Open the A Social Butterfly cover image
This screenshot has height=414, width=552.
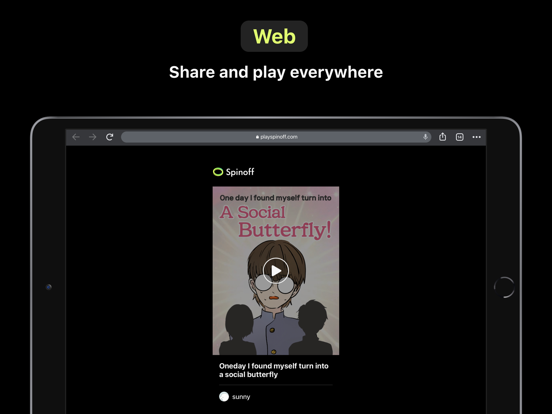(276, 270)
